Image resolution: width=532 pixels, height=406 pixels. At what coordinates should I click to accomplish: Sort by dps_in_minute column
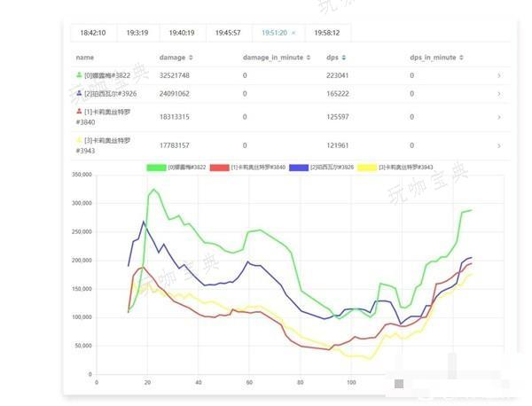[x=461, y=58]
